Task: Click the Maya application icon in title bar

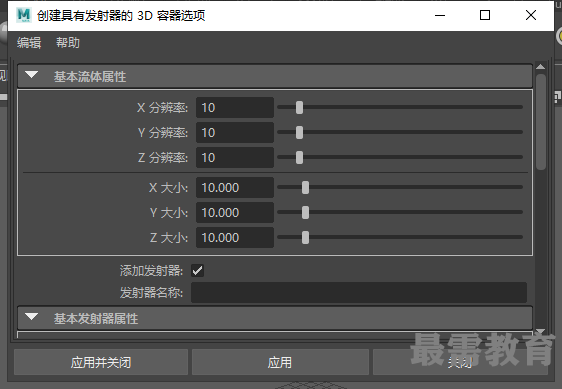Action: pyautogui.click(x=24, y=15)
